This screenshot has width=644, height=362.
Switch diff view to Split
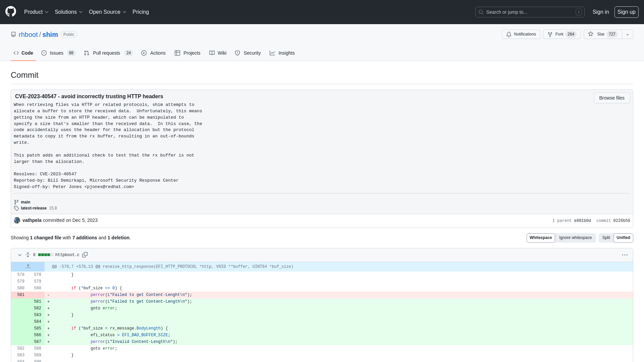click(606, 238)
